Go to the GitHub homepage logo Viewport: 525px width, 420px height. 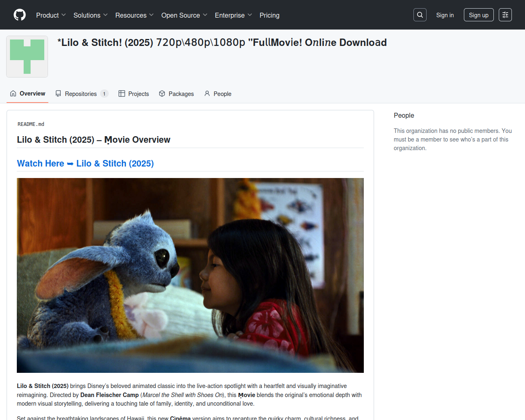pyautogui.click(x=20, y=15)
